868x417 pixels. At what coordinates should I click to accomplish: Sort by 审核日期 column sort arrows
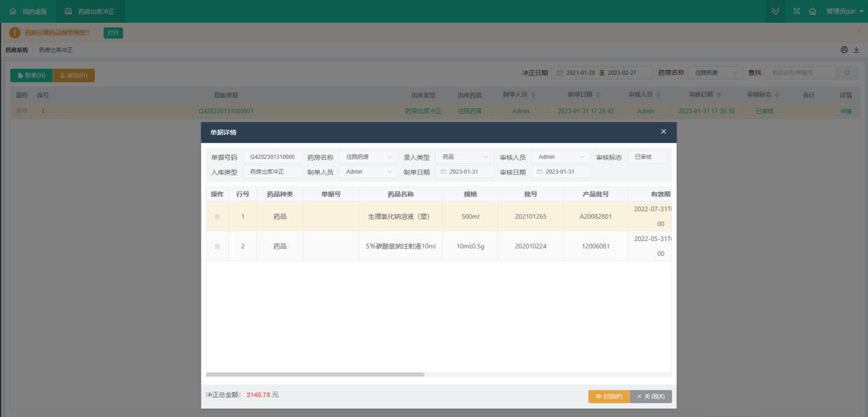click(x=719, y=95)
